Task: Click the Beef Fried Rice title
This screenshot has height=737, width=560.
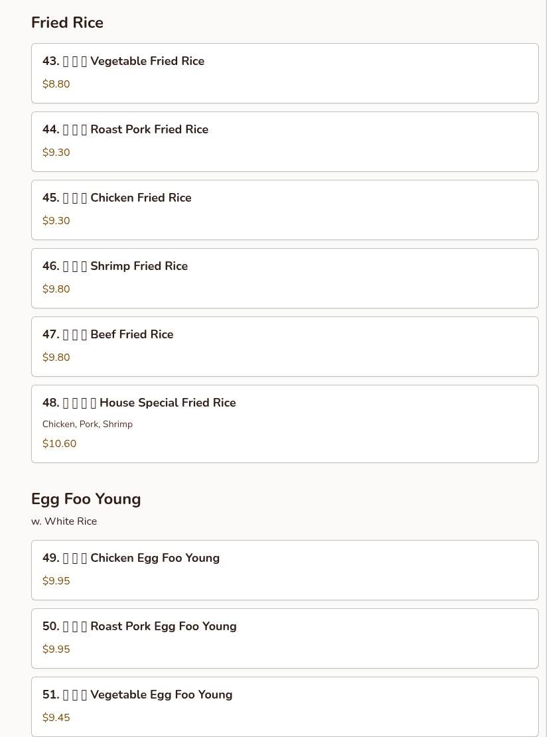Action: click(107, 334)
